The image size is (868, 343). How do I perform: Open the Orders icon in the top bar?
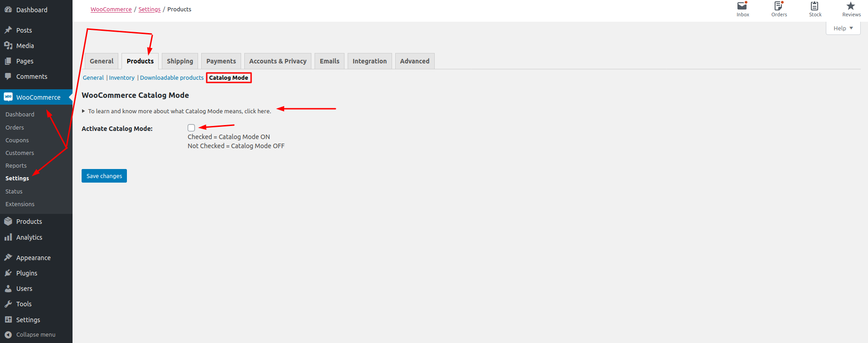(779, 6)
